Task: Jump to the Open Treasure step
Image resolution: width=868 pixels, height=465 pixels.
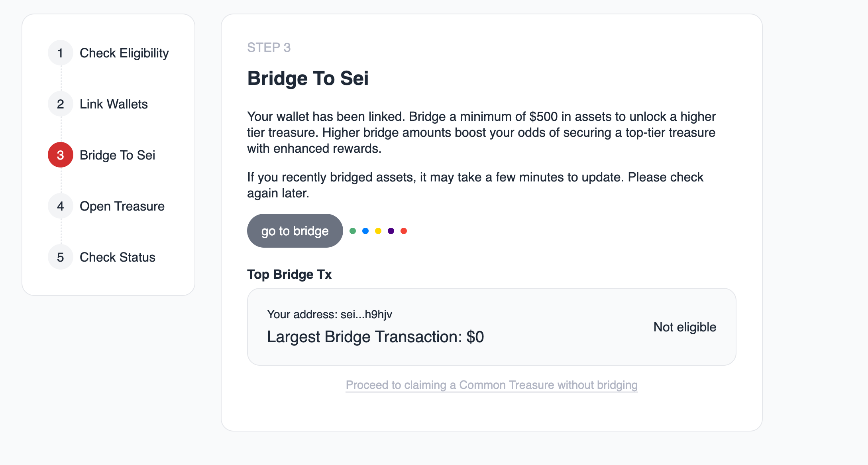Action: click(x=122, y=206)
